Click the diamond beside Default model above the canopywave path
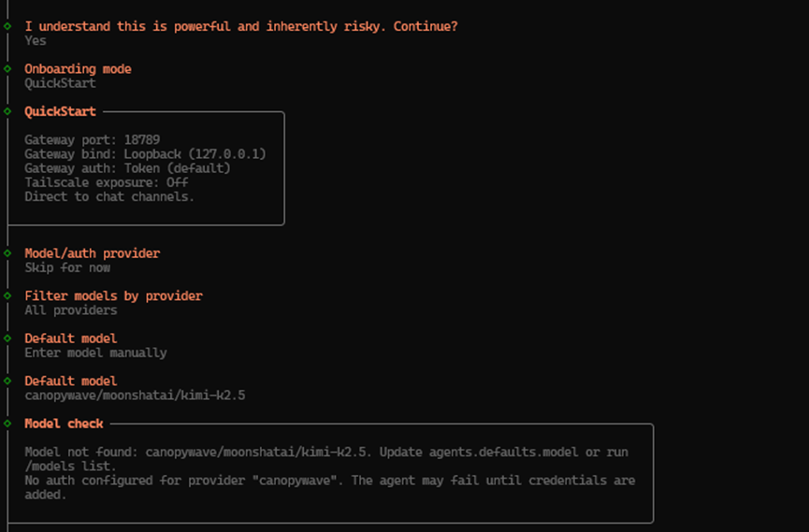The height and width of the screenshot is (532, 809). pyautogui.click(x=7, y=381)
